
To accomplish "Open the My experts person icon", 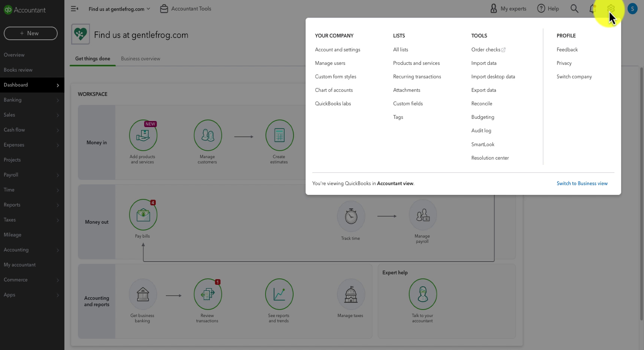I will [493, 9].
